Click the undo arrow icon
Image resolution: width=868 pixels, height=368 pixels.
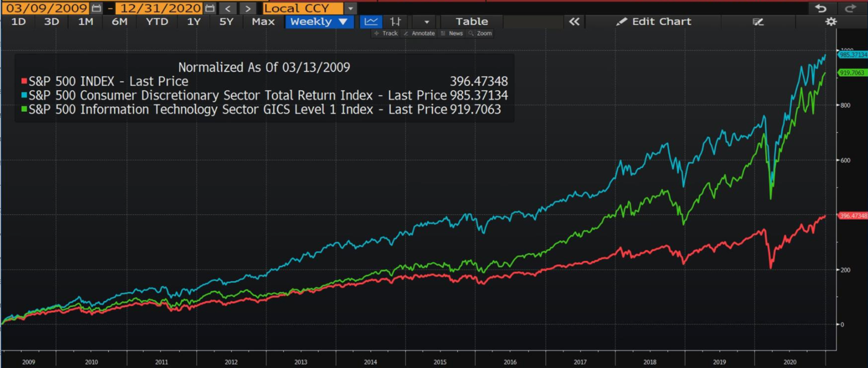tap(821, 8)
